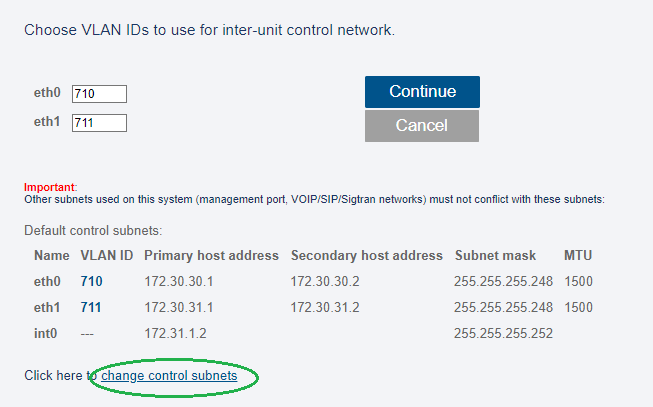Click the int0 address 172.31.1.2
The image size is (653, 407).
point(175,334)
